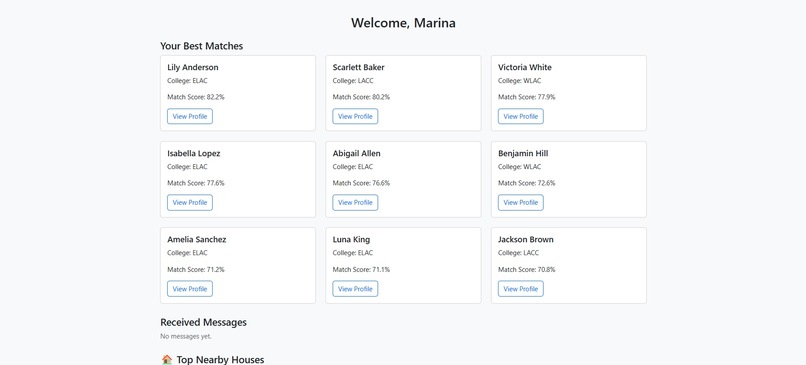Click College: ELAC under Lily Anderson
The height and width of the screenshot is (365, 806).
188,81
